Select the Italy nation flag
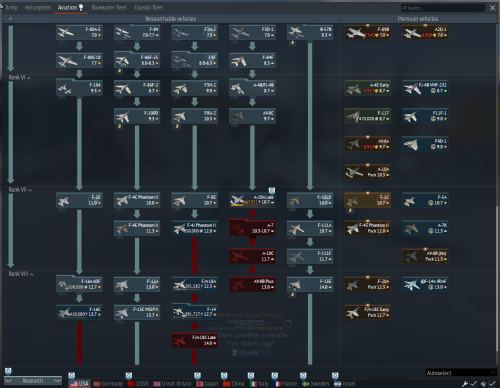500x388 pixels. (259, 384)
